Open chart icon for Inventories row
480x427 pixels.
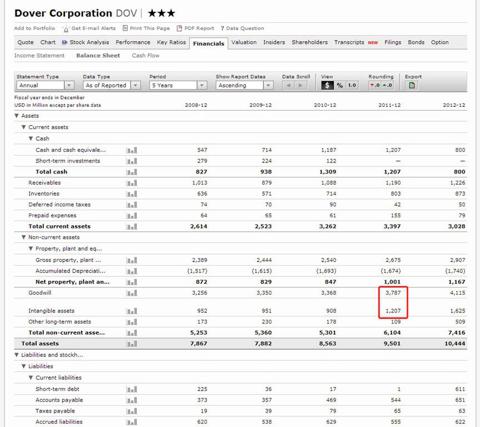pyautogui.click(x=132, y=194)
